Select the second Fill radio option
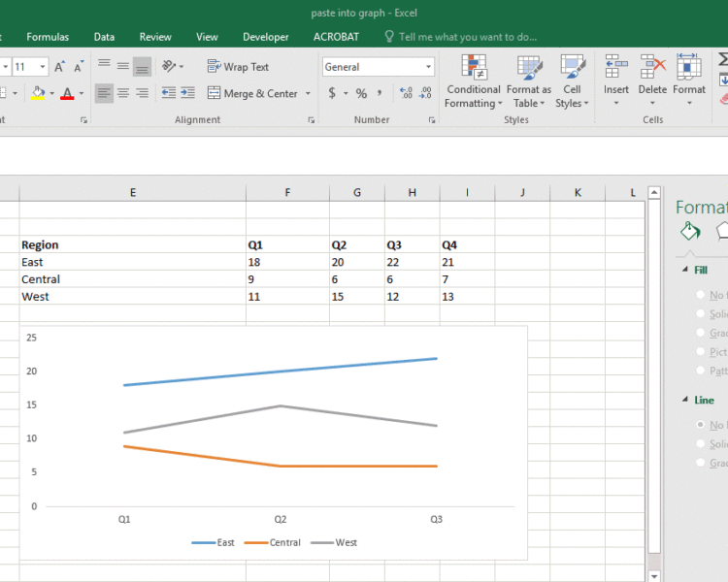 (x=699, y=314)
